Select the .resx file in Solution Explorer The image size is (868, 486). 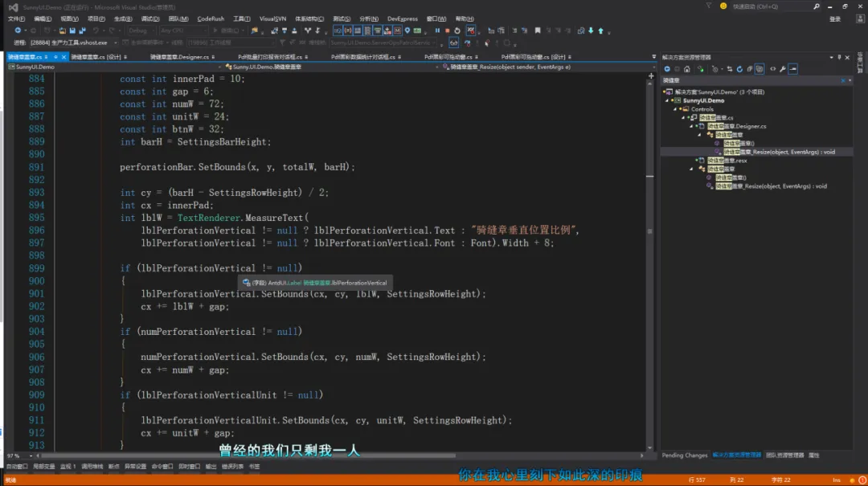pyautogui.click(x=727, y=161)
